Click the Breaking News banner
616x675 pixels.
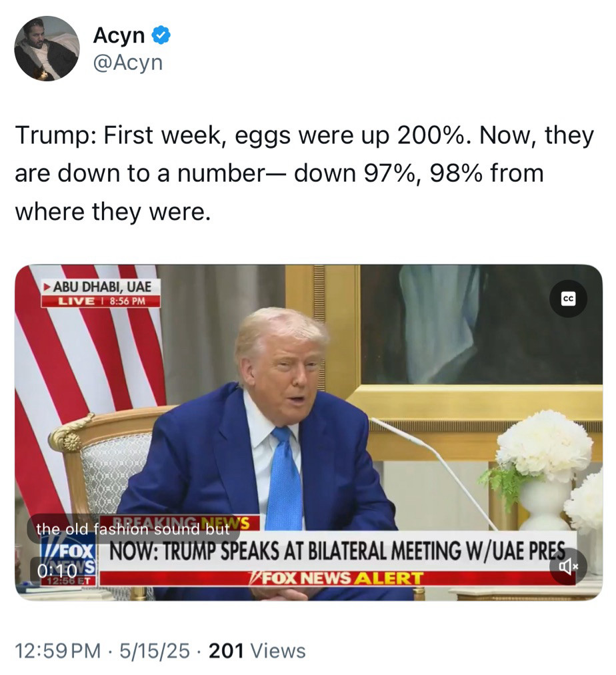[x=180, y=522]
